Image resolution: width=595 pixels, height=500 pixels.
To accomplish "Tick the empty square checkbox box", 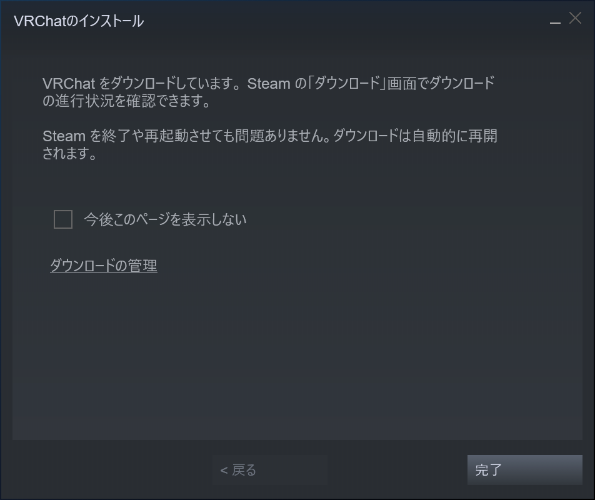I will [63, 219].
